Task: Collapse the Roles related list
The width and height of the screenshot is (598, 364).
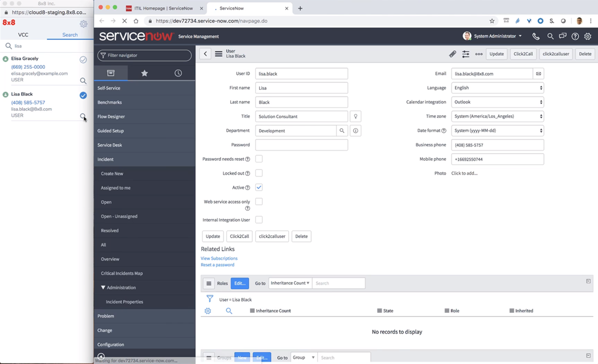Action: 588,281
